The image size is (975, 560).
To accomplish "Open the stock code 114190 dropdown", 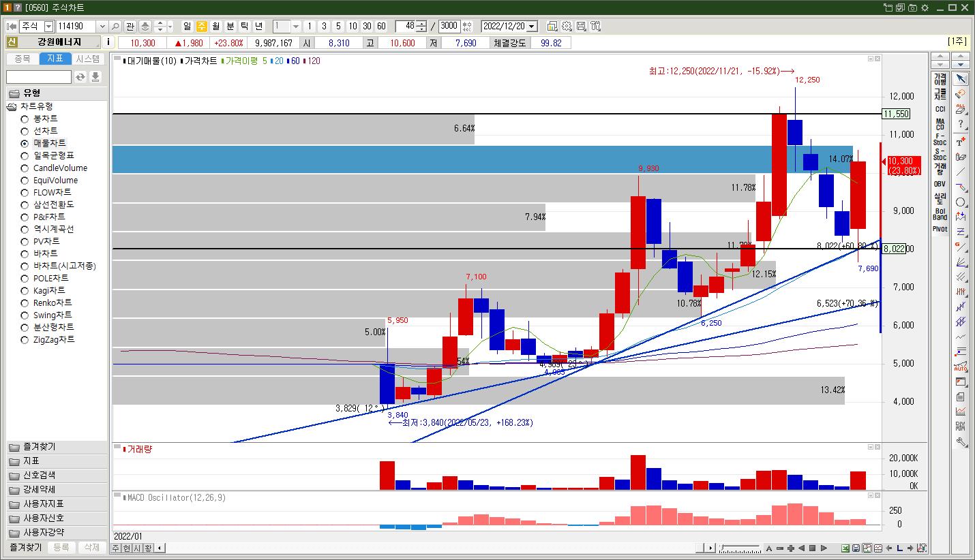I will [102, 26].
